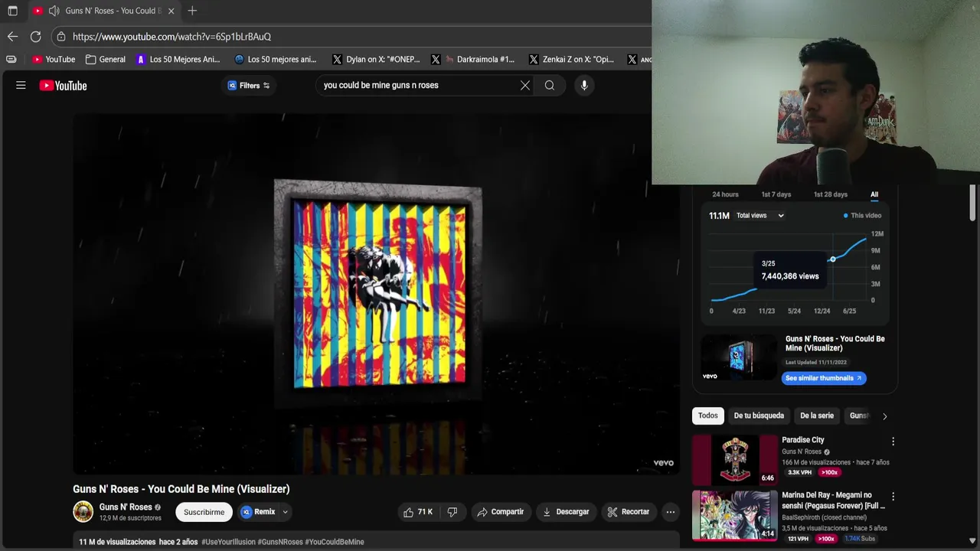Select the All stats tab
The image size is (980, 551).
click(x=874, y=194)
